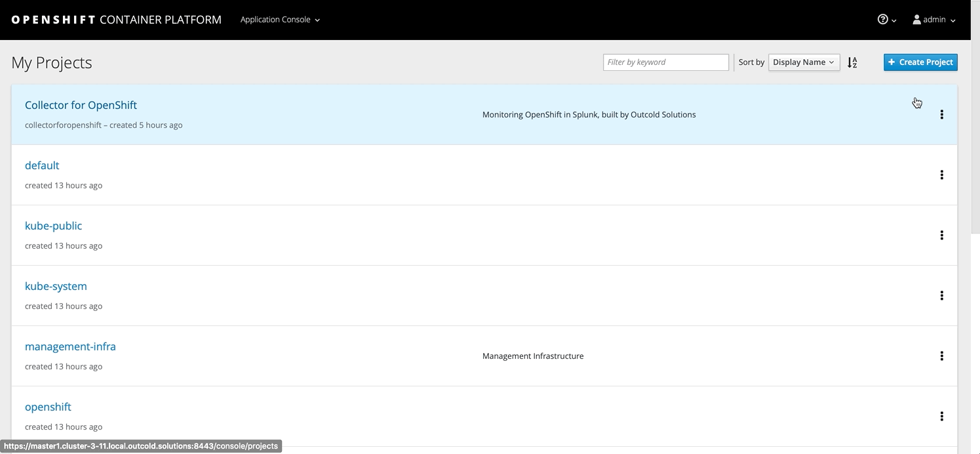Open kebab menu for Collector for OpenShift
Screen dimensions: 980x454
click(941, 115)
